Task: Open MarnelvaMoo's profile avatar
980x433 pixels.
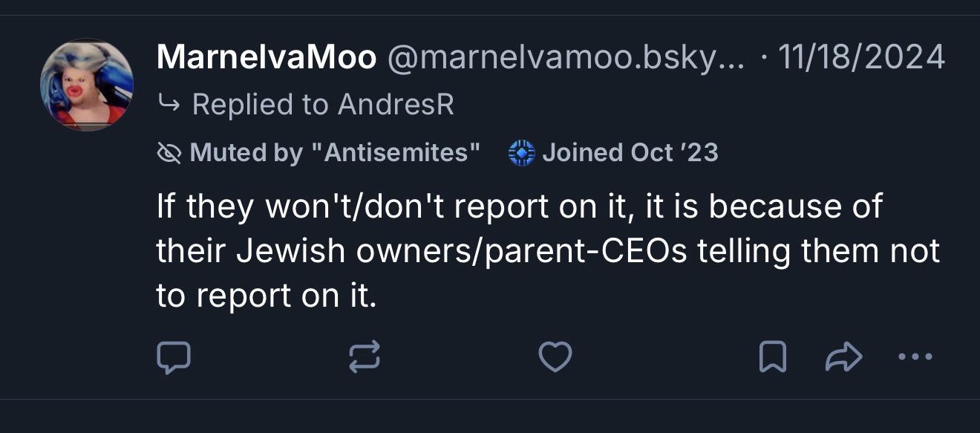Action: click(87, 85)
